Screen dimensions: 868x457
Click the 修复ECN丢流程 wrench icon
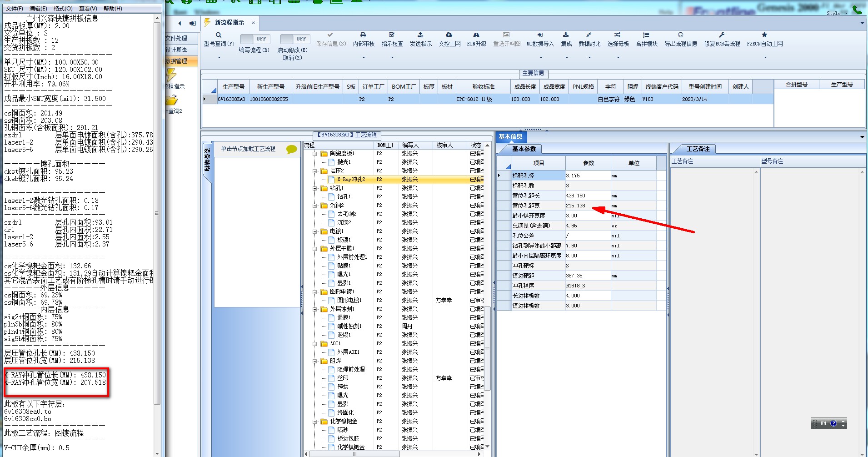click(722, 35)
